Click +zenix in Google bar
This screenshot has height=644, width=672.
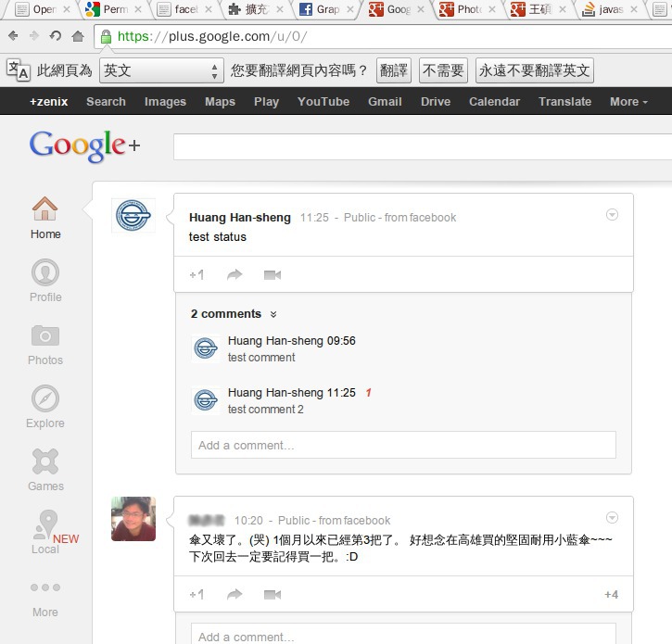pyautogui.click(x=48, y=102)
